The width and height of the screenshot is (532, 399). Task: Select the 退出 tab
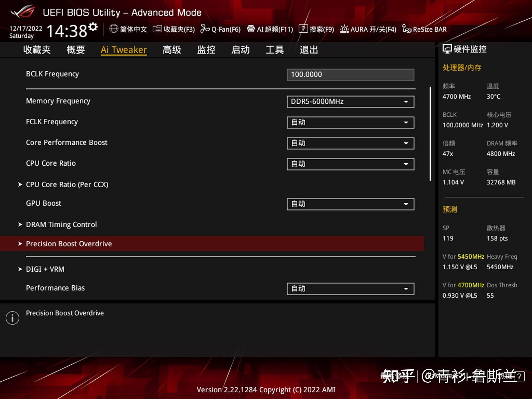point(309,50)
